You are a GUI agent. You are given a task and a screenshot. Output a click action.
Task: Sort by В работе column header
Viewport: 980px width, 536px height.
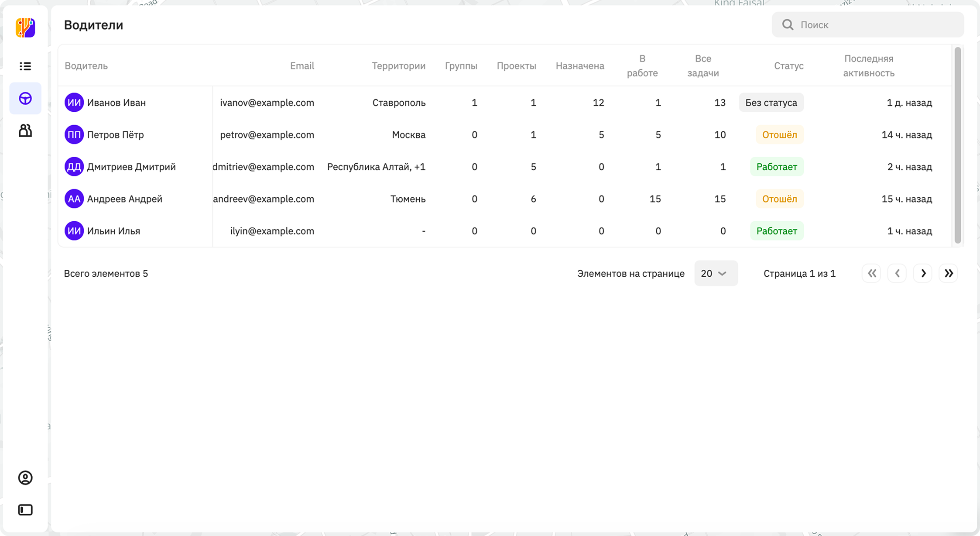pos(642,66)
